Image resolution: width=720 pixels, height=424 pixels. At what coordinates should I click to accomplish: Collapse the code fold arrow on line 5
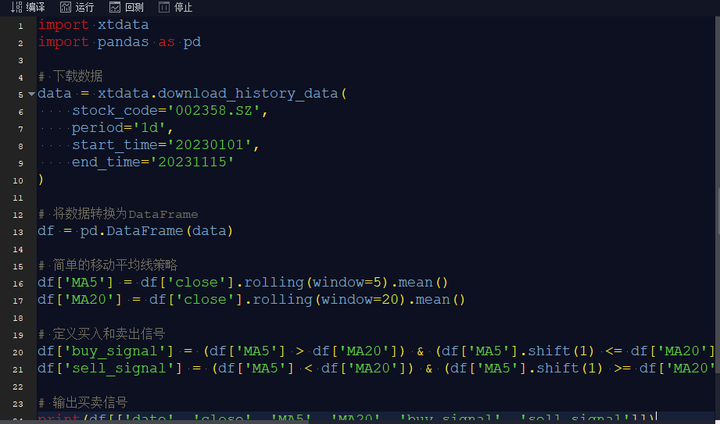[32, 94]
